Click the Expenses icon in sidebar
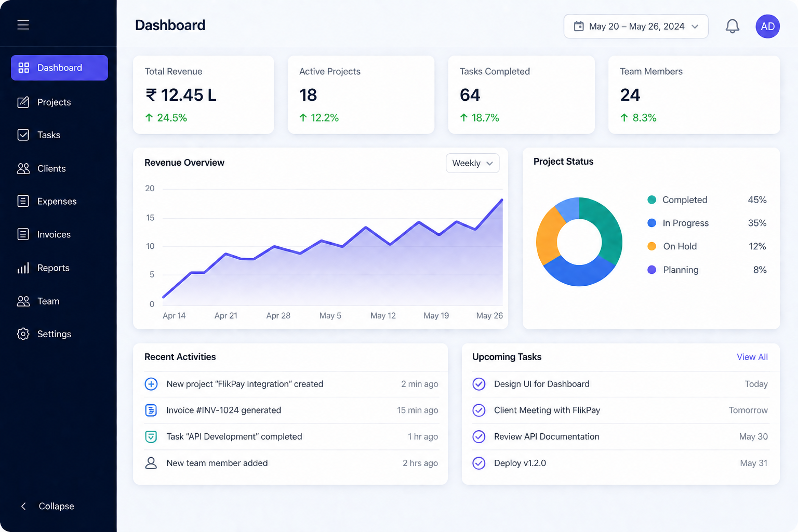This screenshot has height=532, width=798. (x=23, y=201)
